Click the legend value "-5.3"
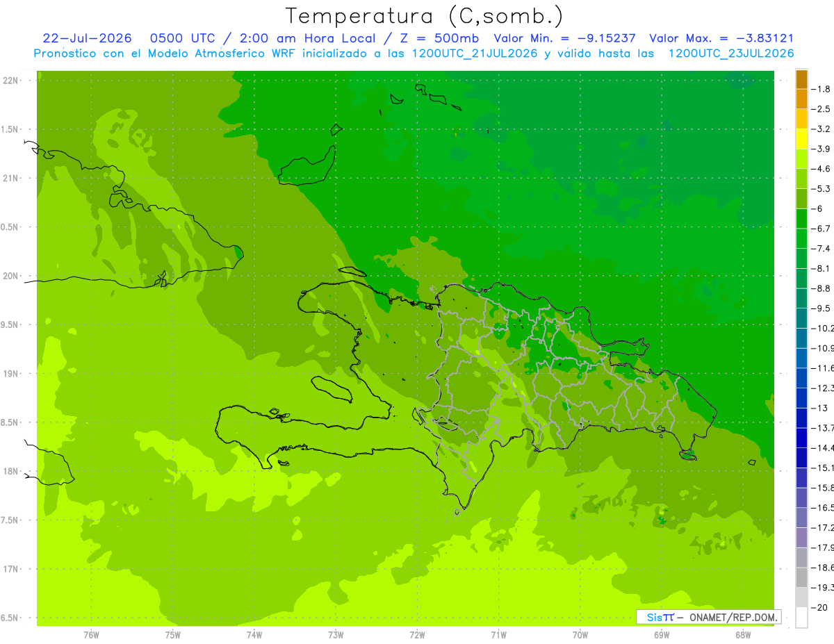 [x=821, y=188]
